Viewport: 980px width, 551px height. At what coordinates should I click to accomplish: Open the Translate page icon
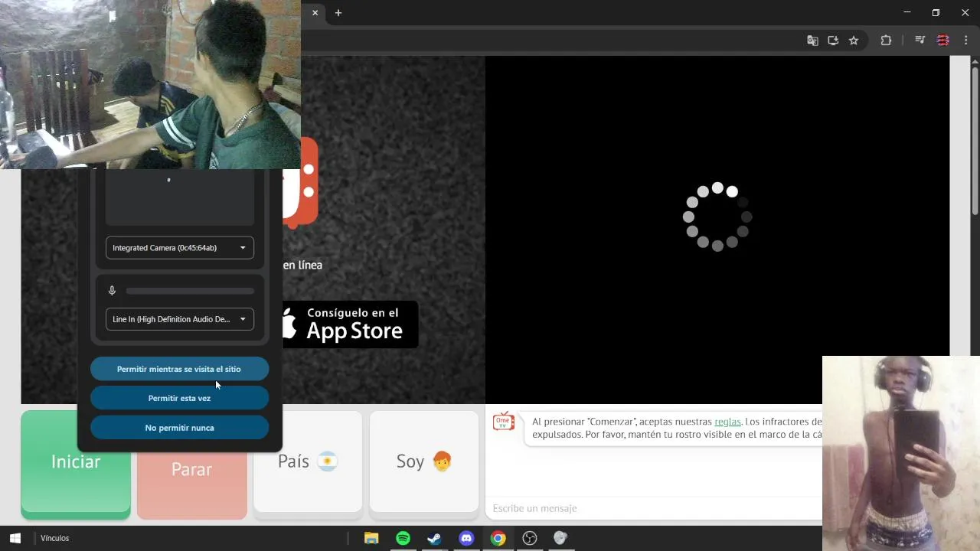(x=812, y=41)
